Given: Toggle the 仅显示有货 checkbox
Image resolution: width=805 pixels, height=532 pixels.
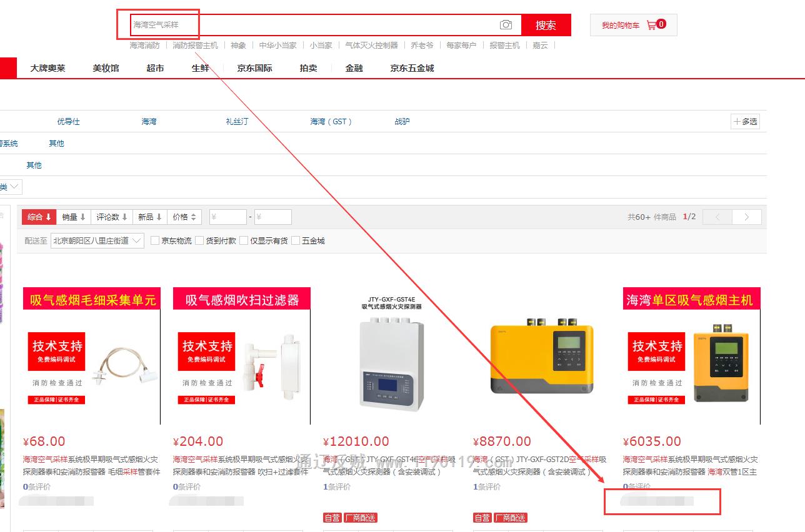Looking at the screenshot, I should (x=244, y=240).
